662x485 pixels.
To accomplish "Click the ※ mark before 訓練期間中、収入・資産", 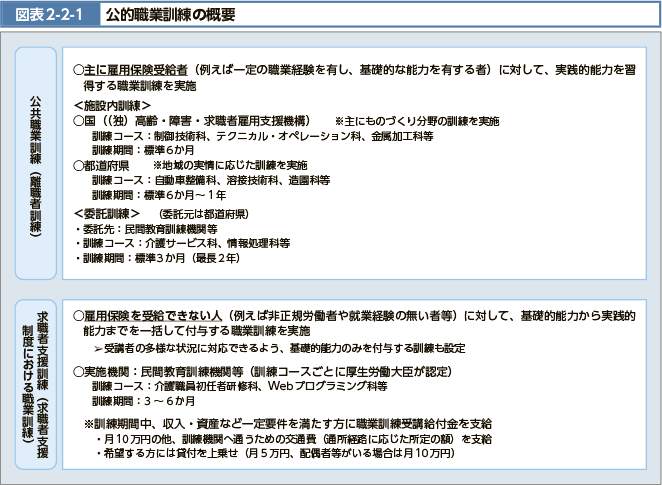I will (x=90, y=423).
